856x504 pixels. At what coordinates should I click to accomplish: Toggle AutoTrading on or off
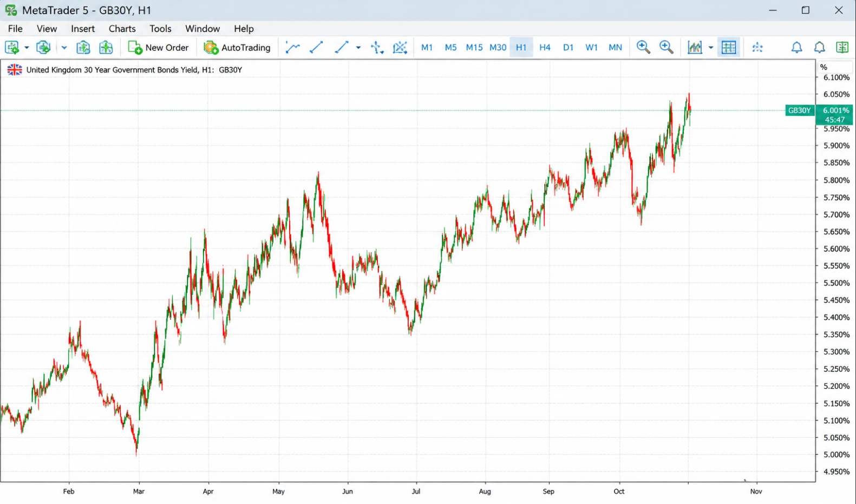(237, 48)
